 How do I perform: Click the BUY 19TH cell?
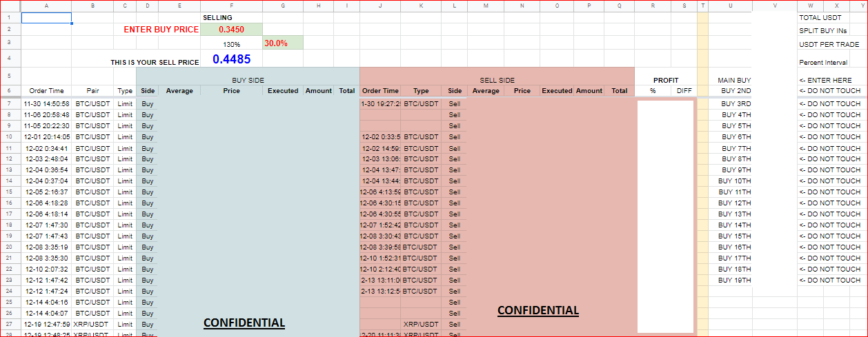coord(735,280)
